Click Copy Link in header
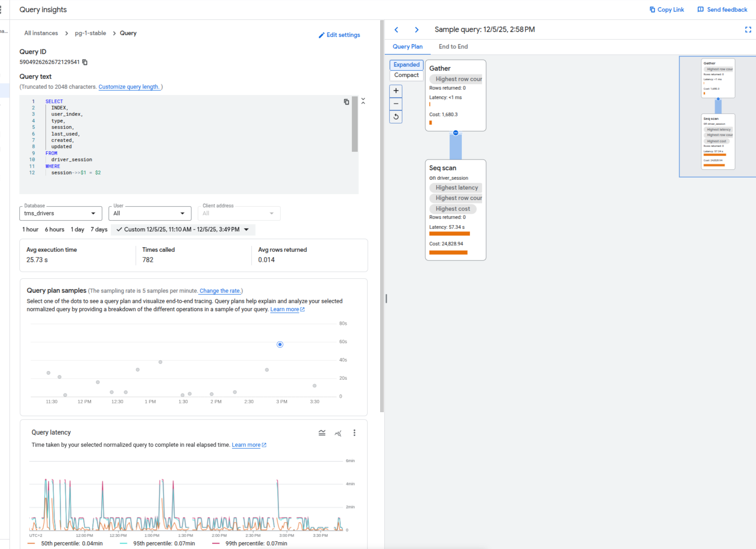The width and height of the screenshot is (756, 549). 667,10
